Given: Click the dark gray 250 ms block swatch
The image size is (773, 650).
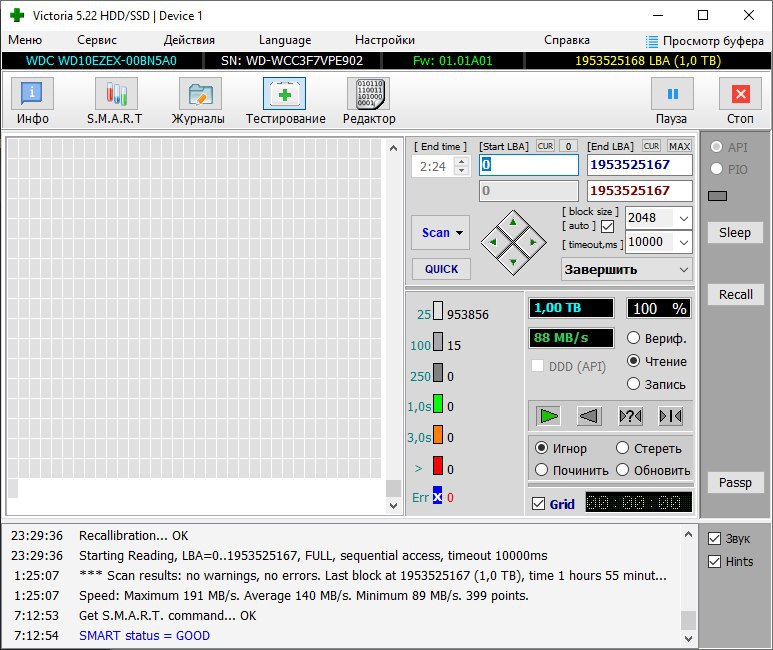Looking at the screenshot, I should click(x=438, y=372).
